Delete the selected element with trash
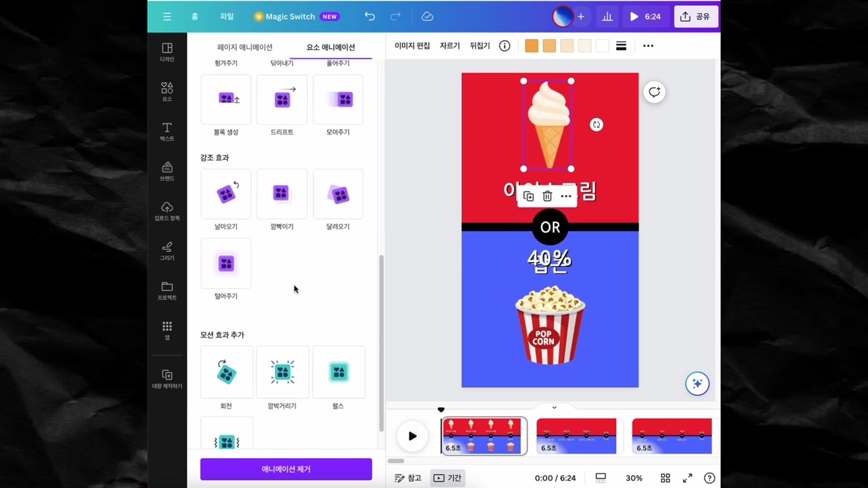The height and width of the screenshot is (488, 868). coord(547,196)
